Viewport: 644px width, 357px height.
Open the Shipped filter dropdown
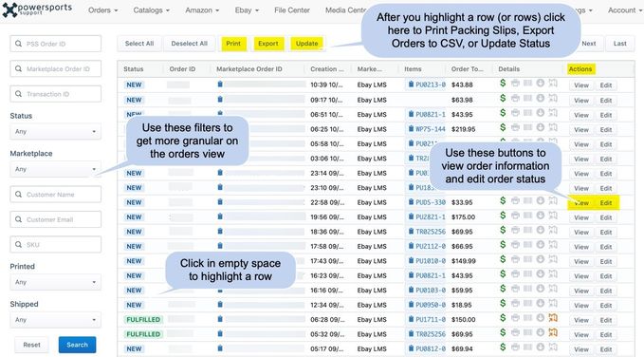coord(55,320)
